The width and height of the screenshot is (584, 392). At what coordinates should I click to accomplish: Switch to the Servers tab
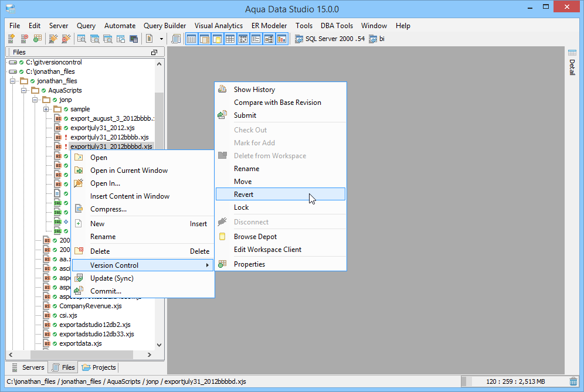28,367
